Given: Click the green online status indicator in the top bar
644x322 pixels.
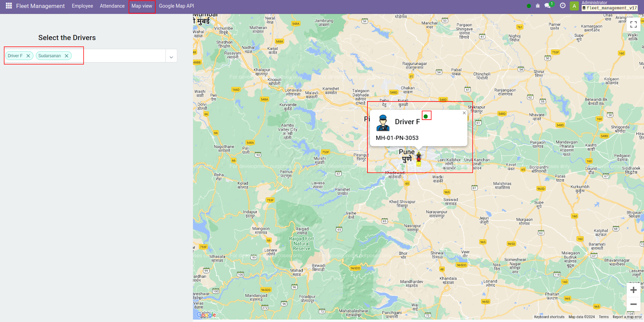Looking at the screenshot, I should point(529,6).
